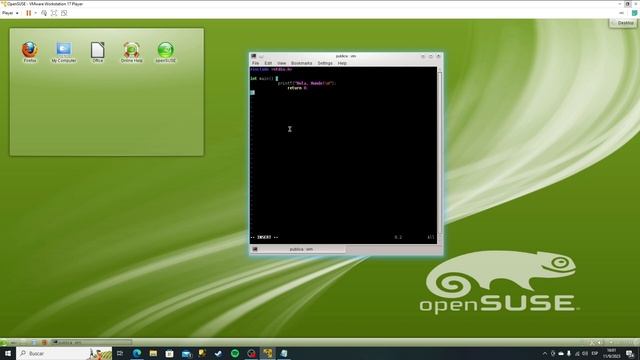The height and width of the screenshot is (360, 640).
Task: Open File menu in terminal window
Action: pyautogui.click(x=256, y=63)
